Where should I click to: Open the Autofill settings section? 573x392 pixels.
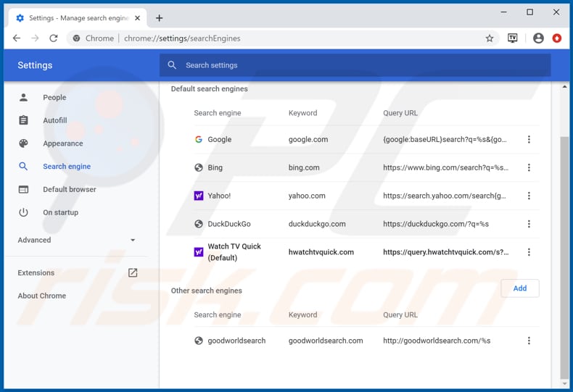[55, 120]
